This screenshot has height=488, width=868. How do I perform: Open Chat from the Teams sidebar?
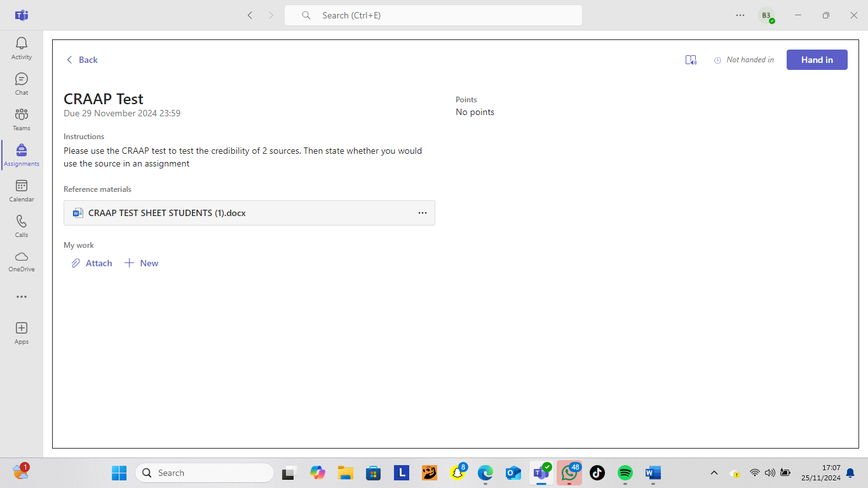click(x=22, y=84)
